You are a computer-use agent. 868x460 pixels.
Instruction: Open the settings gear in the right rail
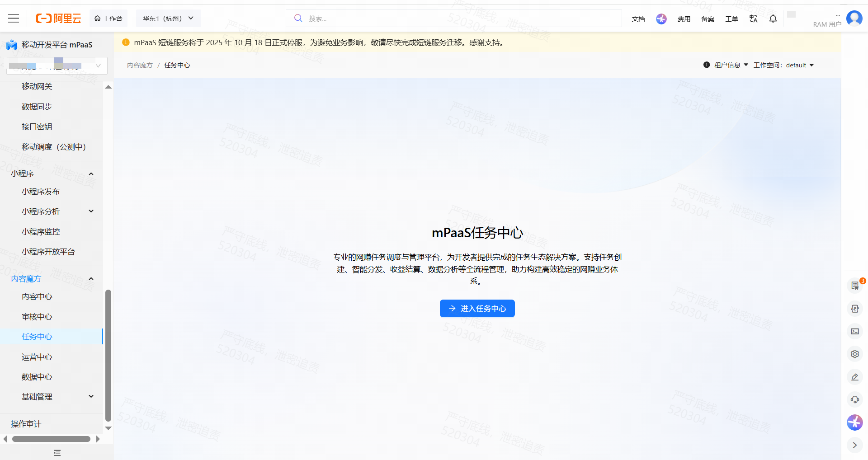[x=855, y=354]
